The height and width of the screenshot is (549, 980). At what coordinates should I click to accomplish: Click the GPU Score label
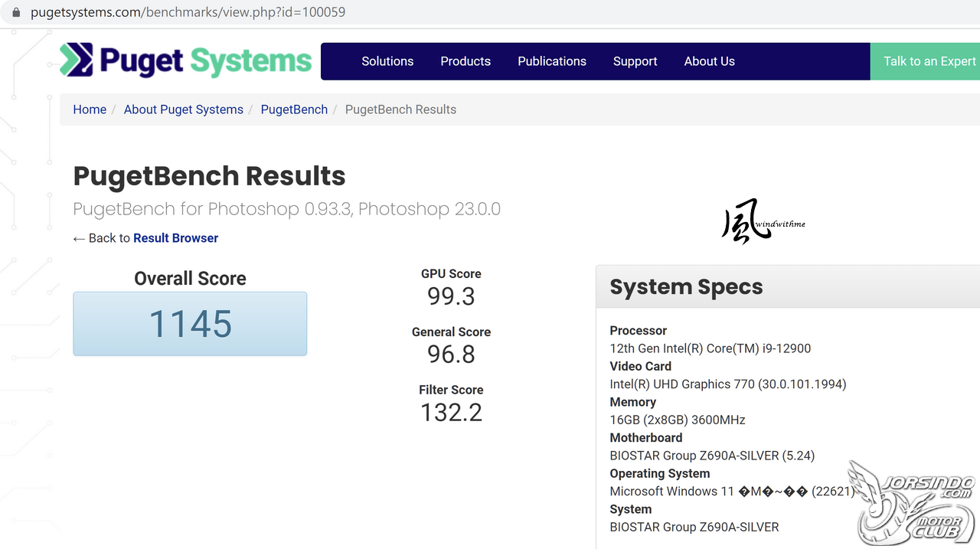451,273
